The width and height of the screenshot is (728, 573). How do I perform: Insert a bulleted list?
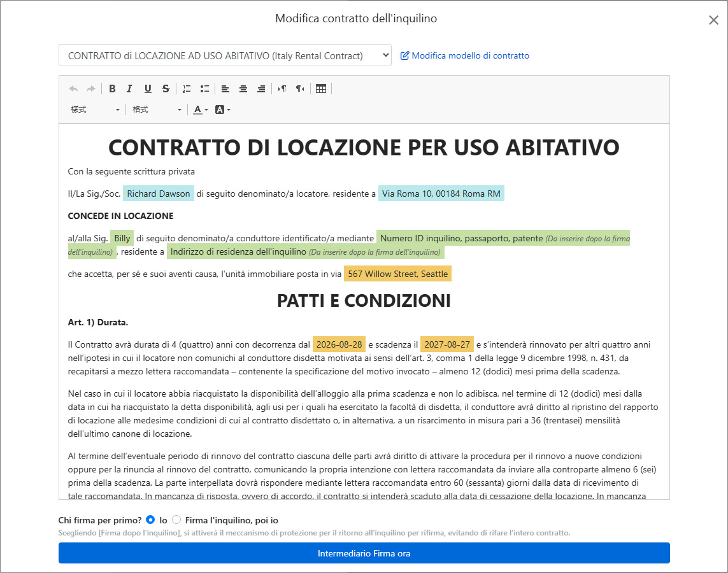(x=204, y=88)
